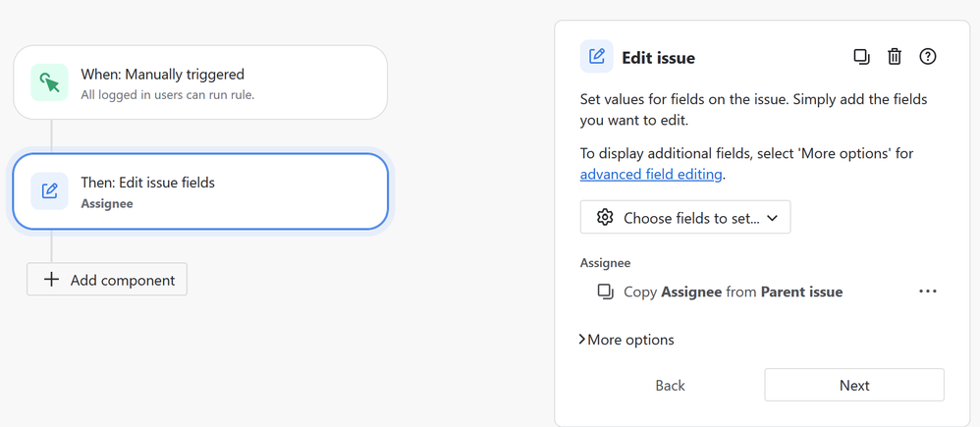
Task: Select the When: Manually triggered step
Action: click(200, 82)
